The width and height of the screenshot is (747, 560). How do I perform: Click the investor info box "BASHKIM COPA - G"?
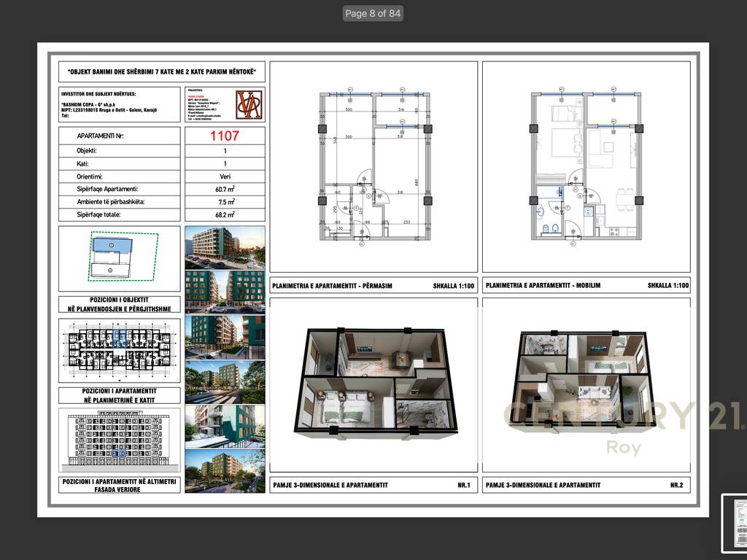point(120,105)
